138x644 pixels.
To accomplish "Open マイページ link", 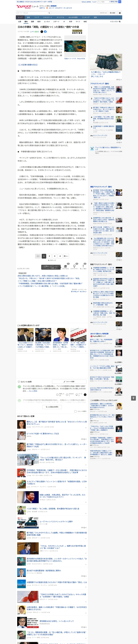I will pos(103,13).
